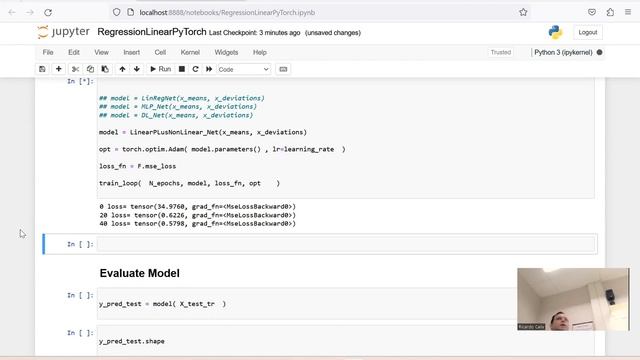The image size is (640, 360).
Task: Copy selected cells with the toolbar icon
Action: (x=90, y=69)
